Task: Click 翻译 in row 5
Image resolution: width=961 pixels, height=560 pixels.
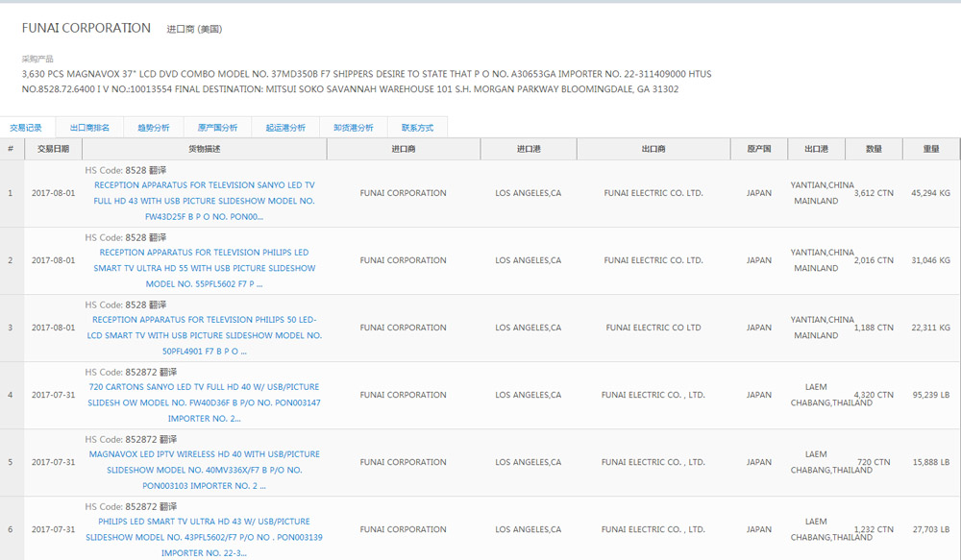Action: [168, 440]
